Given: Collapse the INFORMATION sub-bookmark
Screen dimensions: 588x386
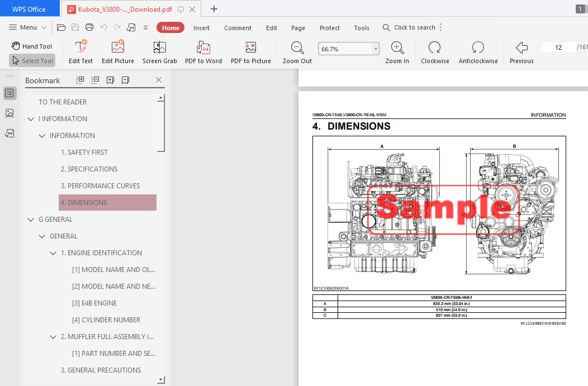Looking at the screenshot, I should [42, 136].
